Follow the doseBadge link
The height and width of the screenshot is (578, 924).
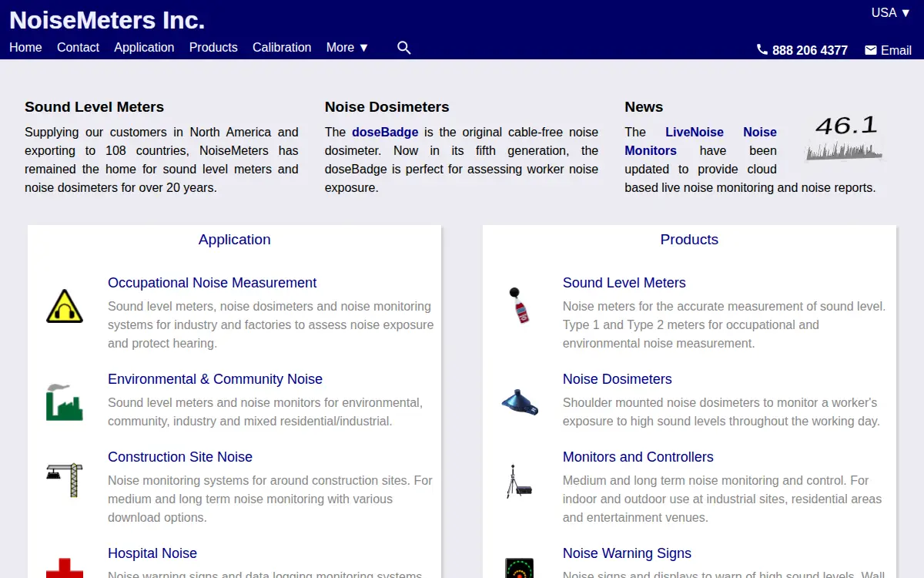coord(385,132)
